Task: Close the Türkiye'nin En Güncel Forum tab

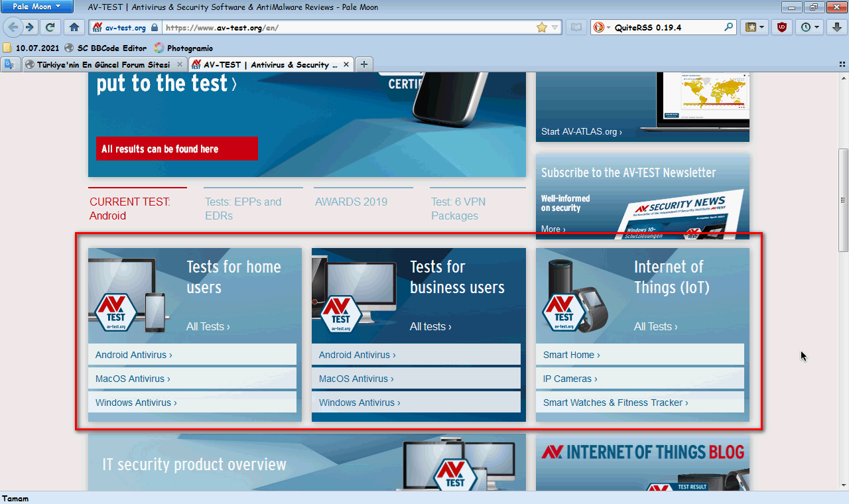Action: coord(180,65)
